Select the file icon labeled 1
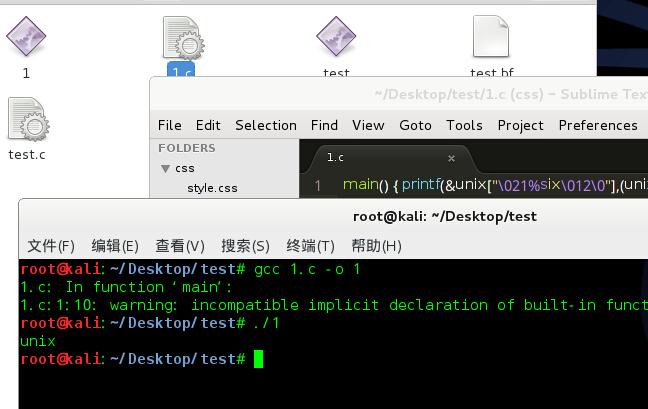Viewport: 648px width, 409px height. [26, 38]
